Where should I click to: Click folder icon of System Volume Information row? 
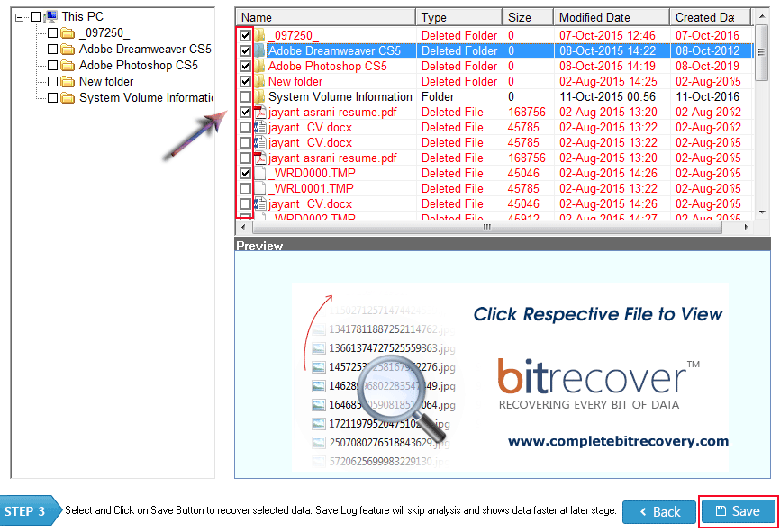(x=260, y=96)
